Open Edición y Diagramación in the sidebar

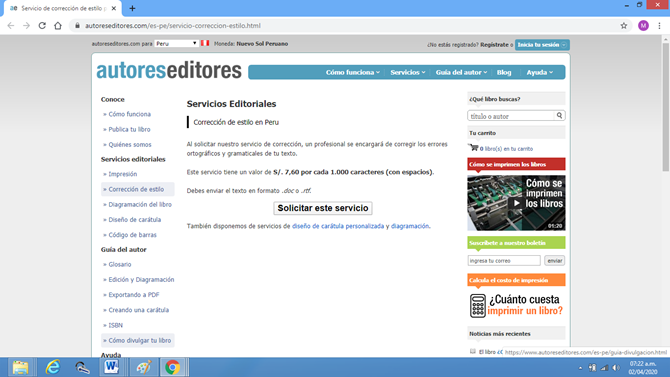[x=141, y=280]
